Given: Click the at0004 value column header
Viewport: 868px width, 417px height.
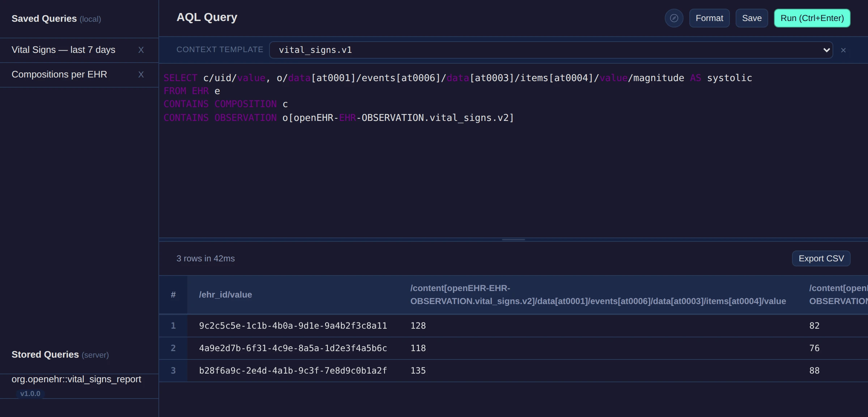Looking at the screenshot, I should pyautogui.click(x=598, y=295).
